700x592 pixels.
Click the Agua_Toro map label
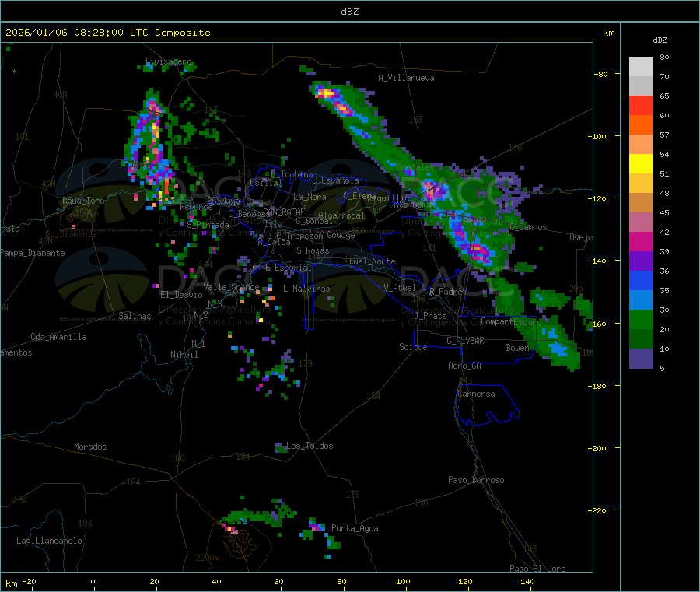83,201
